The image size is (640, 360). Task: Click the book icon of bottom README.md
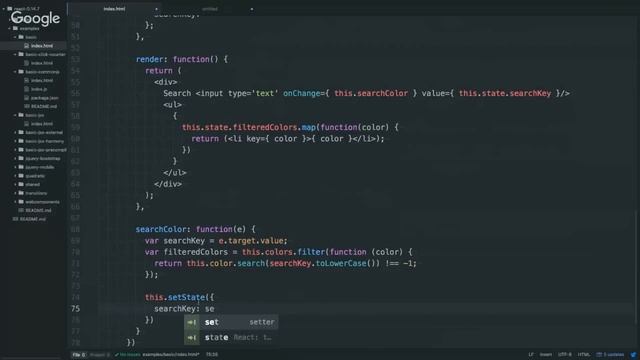(15, 219)
